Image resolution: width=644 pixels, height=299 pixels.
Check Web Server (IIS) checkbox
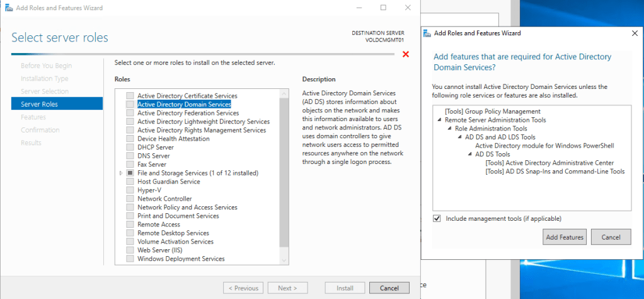point(130,250)
